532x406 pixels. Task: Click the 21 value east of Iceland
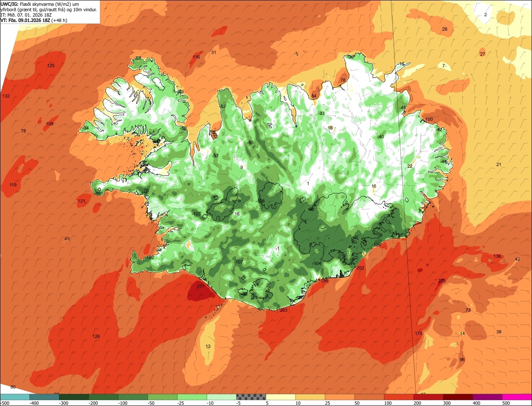coord(499,164)
